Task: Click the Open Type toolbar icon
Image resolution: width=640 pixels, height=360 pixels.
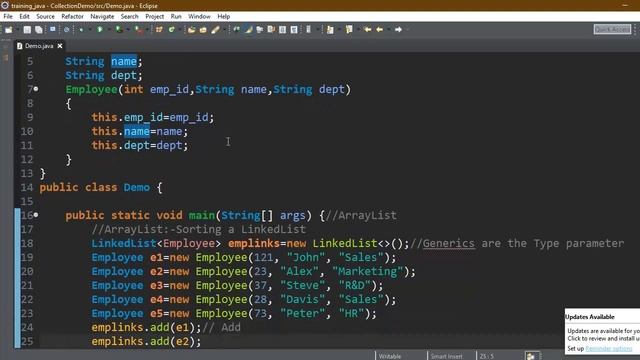Action: click(191, 29)
